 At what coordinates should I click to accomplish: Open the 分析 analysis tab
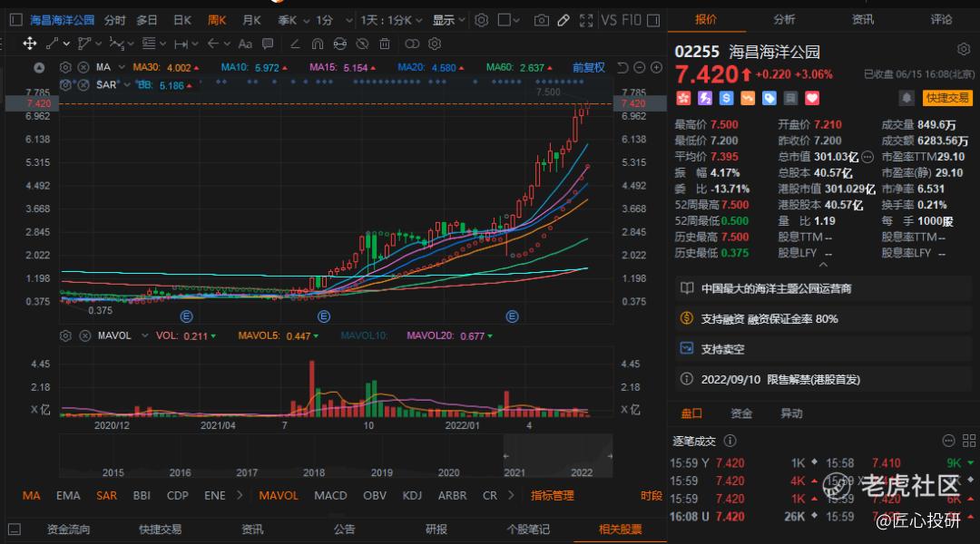(784, 19)
